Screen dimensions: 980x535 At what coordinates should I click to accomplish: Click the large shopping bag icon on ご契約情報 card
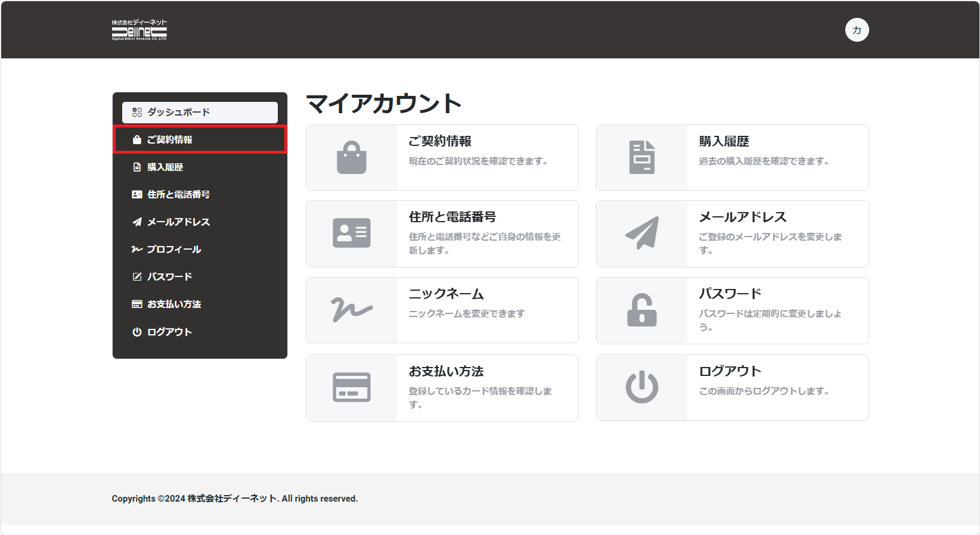(x=352, y=157)
